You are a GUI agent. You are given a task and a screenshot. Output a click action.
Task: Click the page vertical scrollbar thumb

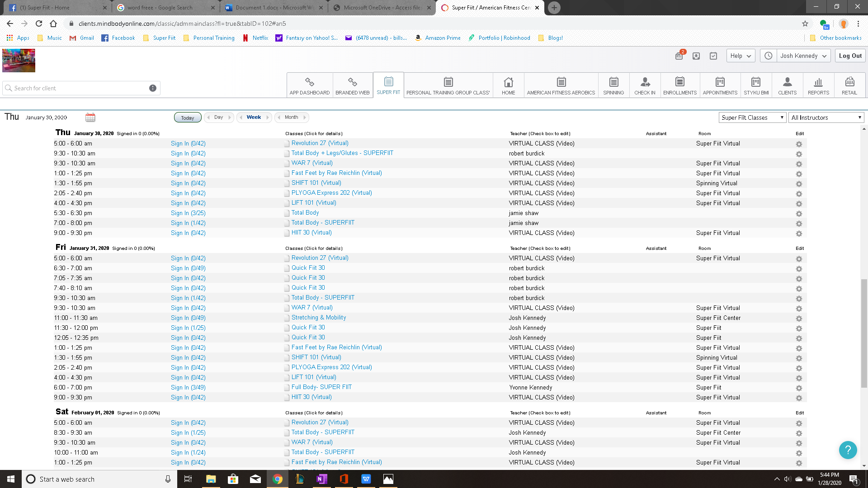[x=864, y=333]
